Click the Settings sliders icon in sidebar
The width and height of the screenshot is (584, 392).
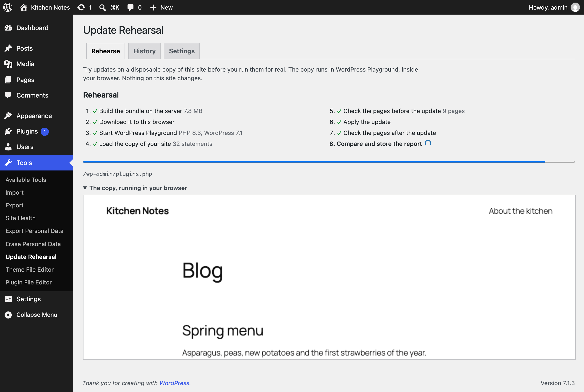click(8, 299)
